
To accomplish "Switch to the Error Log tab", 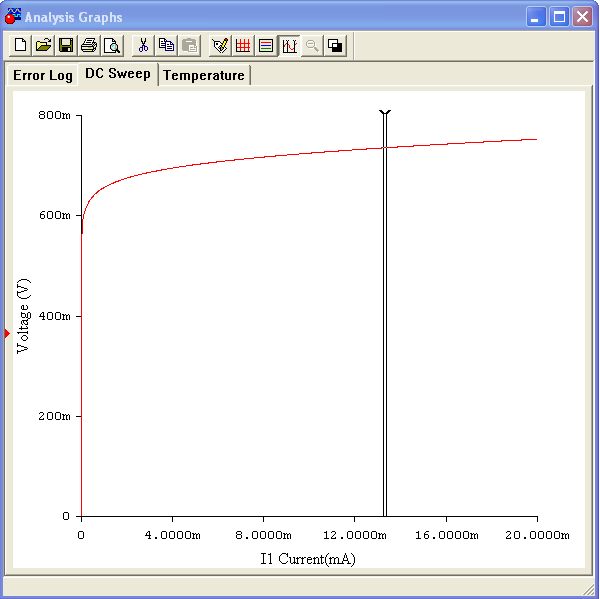I will [x=42, y=75].
